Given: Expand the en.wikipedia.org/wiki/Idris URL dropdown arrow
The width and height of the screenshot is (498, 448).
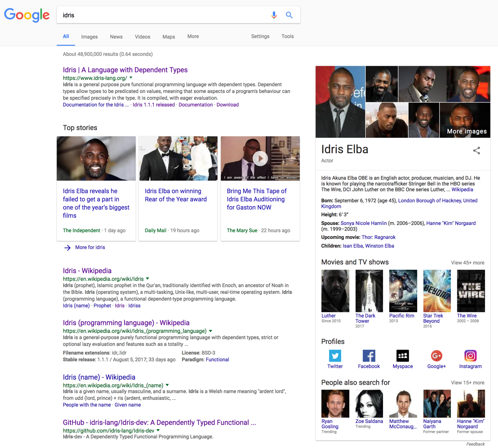Looking at the screenshot, I should click(148, 279).
